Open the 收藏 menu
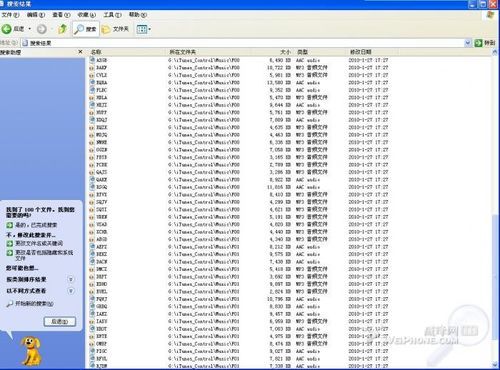 pyautogui.click(x=87, y=15)
